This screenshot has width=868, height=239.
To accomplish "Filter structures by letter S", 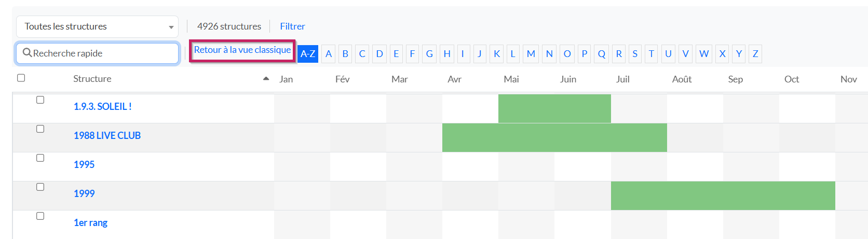I will point(634,53).
